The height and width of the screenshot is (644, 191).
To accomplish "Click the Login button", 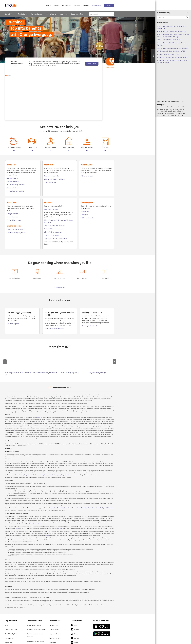I will pos(109,5).
